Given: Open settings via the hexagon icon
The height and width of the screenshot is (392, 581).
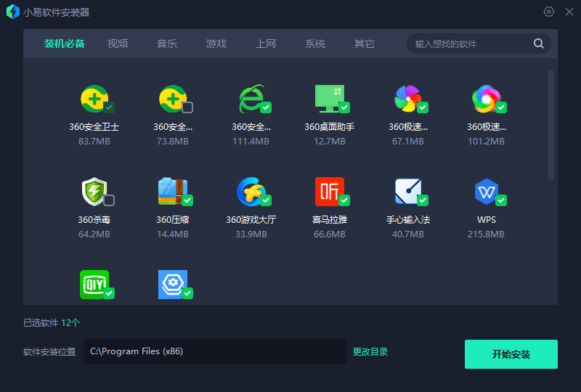Looking at the screenshot, I should coord(549,12).
